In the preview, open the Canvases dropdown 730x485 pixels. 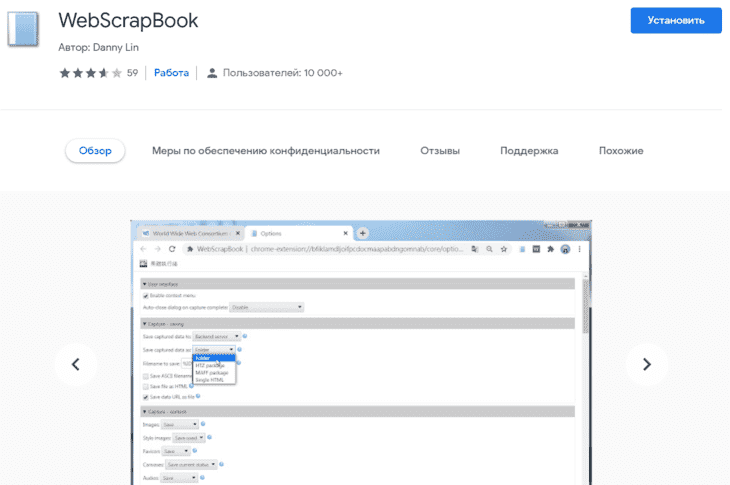click(x=191, y=465)
